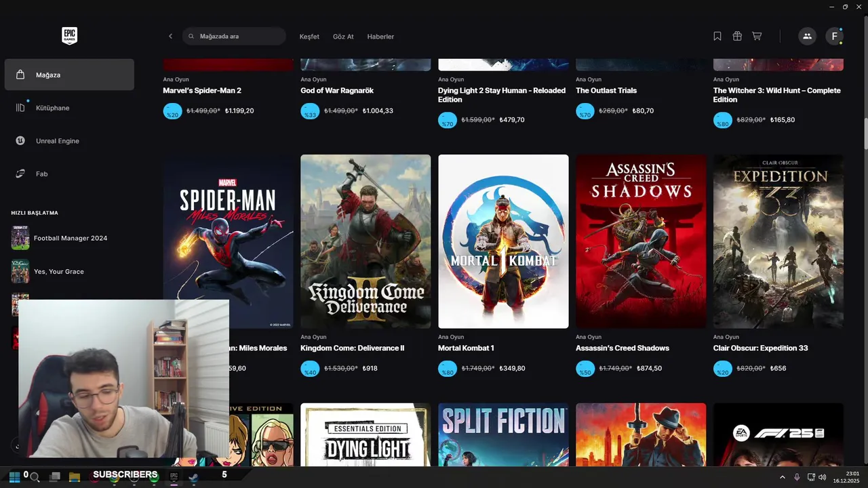This screenshot has height=488, width=868.
Task: Launch Football Manager 2024 via its icon
Action: (x=20, y=238)
